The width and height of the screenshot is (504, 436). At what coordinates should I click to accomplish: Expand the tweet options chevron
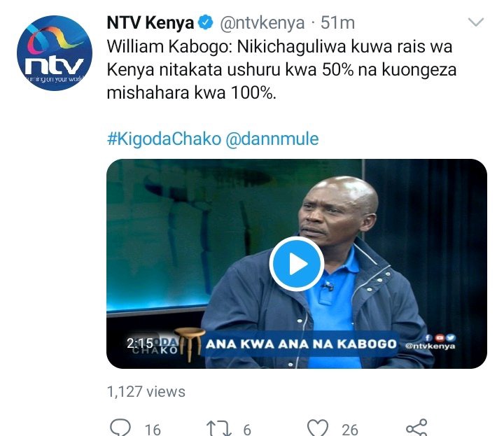(476, 22)
